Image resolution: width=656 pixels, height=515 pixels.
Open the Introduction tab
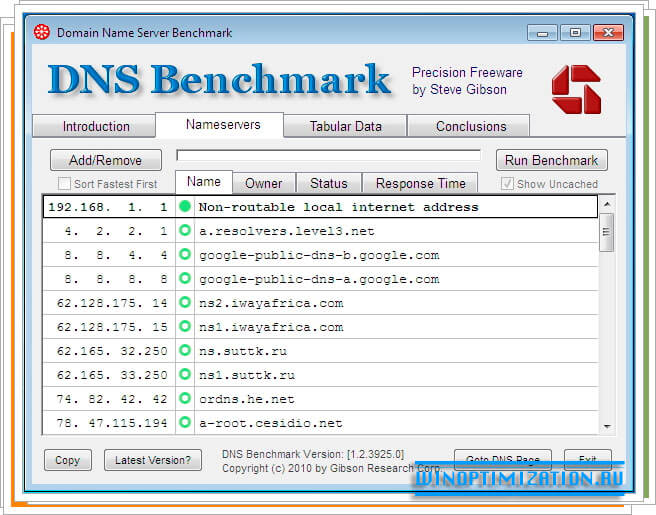[94, 126]
